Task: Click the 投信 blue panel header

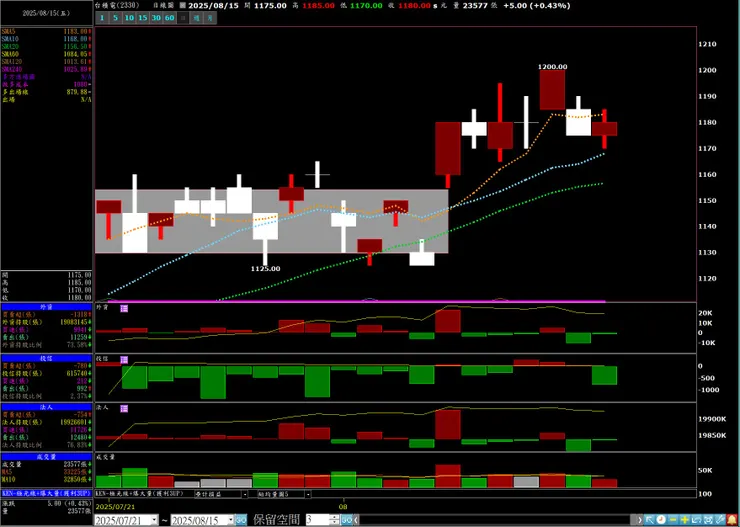Action: click(46, 359)
